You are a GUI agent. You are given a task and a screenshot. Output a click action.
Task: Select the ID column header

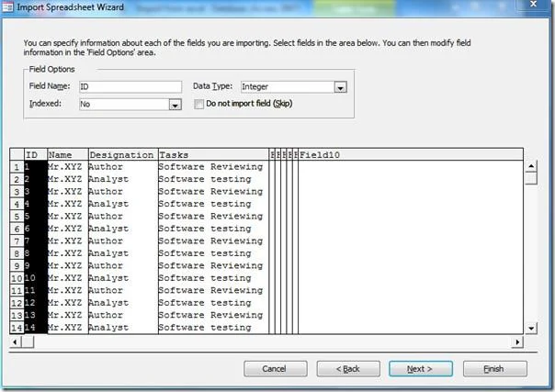click(36, 155)
